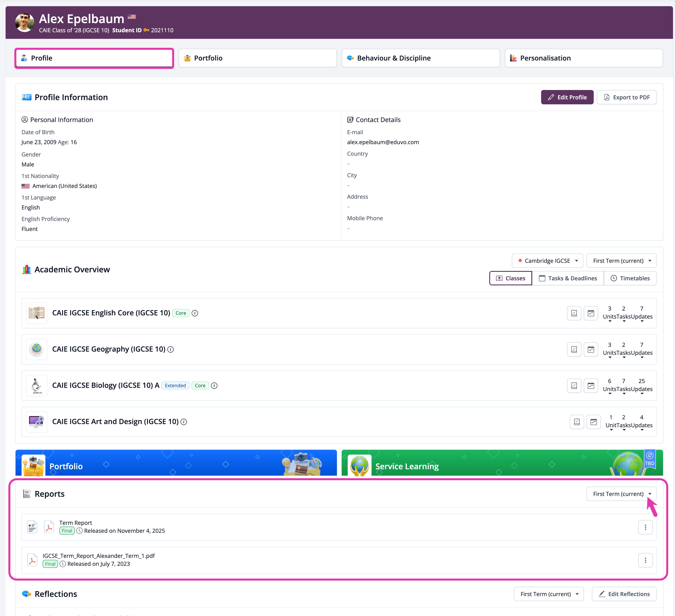Image resolution: width=675 pixels, height=616 pixels.
Task: Switch Academic Overview to Tasks & Deadlines
Action: (x=568, y=278)
